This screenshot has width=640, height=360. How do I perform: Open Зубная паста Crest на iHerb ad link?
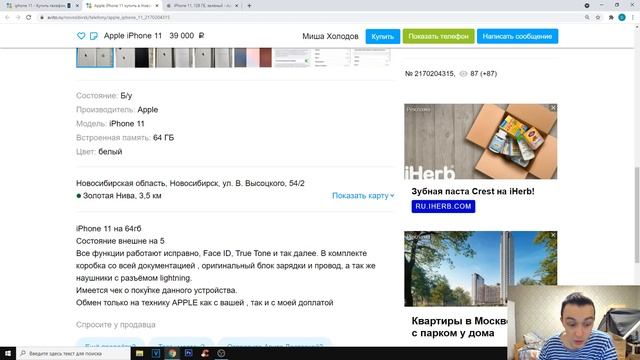473,191
